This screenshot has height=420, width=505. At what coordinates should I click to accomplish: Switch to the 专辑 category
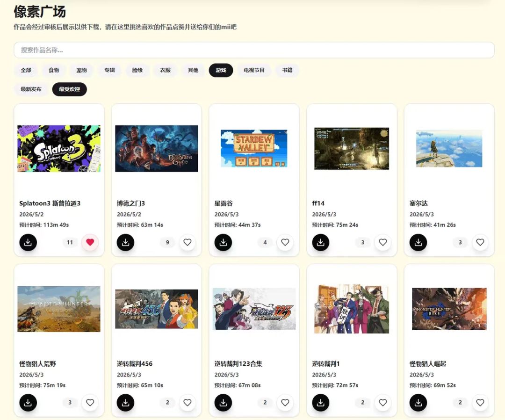(x=109, y=70)
